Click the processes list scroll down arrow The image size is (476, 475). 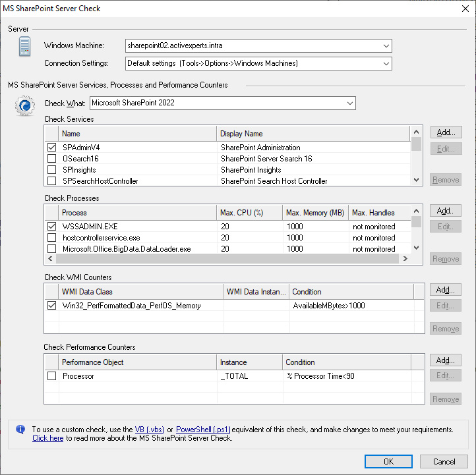(x=416, y=248)
